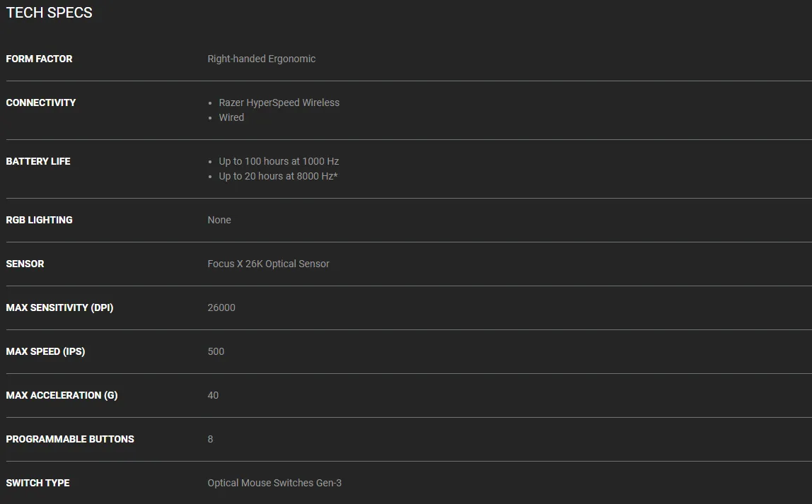Select the CONNECTIVITY row label
This screenshot has height=504, width=812.
[x=40, y=102]
